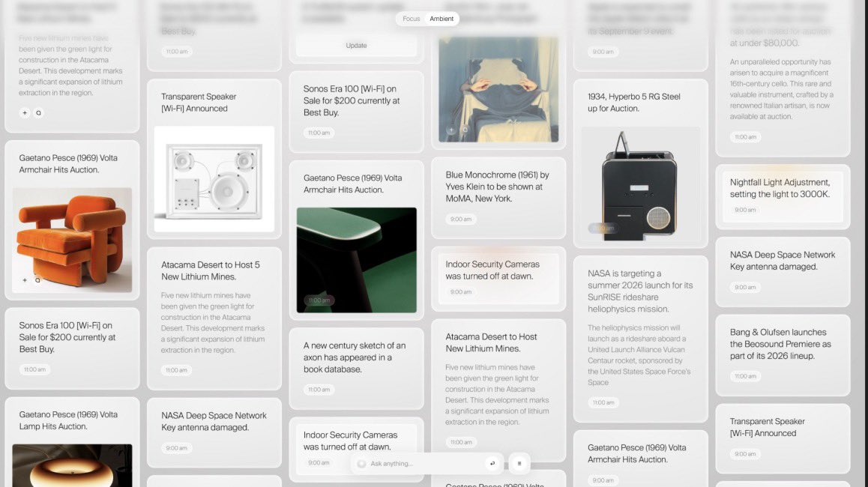
Task: Open 'Blue Monochrome (1961) by Yves Klein' headline
Action: click(497, 187)
